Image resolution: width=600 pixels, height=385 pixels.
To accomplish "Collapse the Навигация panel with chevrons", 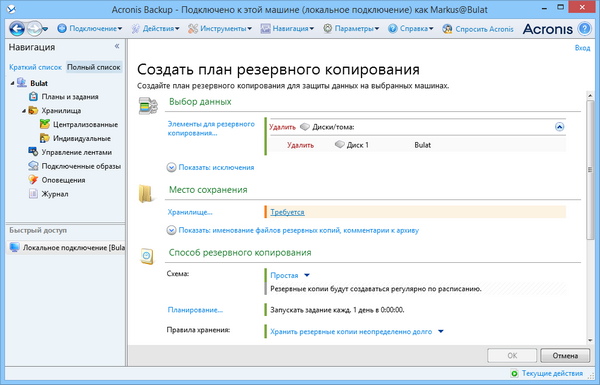I will point(117,46).
